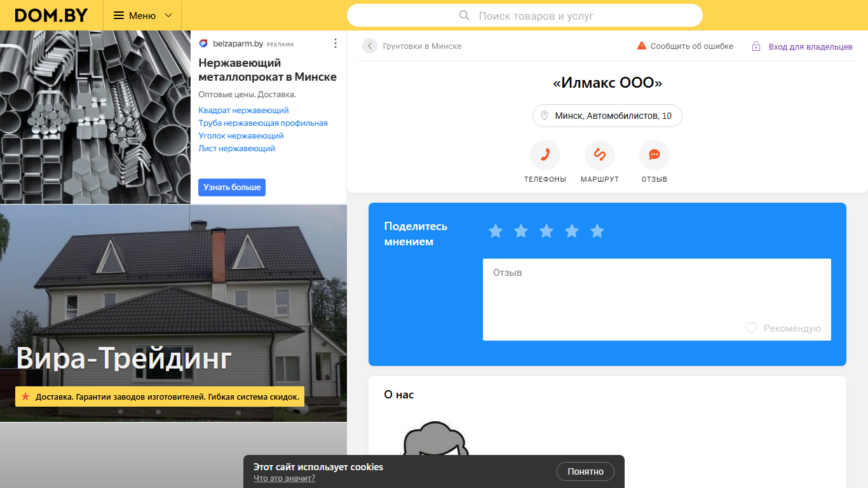The image size is (868, 488).
Task: Open Нержавеющий металлопрокат в Минске headline
Action: point(268,70)
